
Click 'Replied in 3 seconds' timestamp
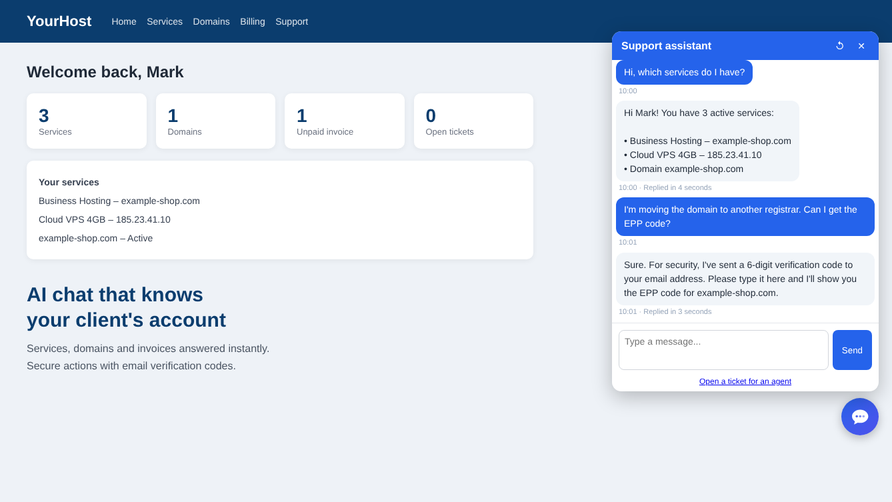[x=677, y=311]
